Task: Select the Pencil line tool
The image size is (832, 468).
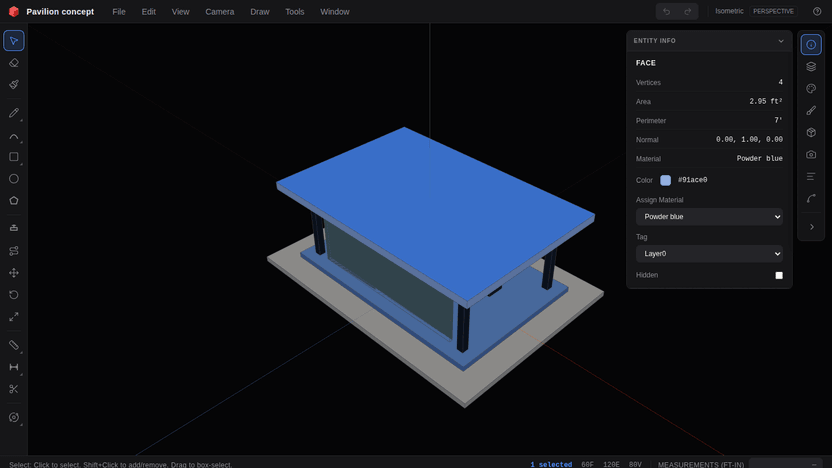Action: click(x=14, y=113)
